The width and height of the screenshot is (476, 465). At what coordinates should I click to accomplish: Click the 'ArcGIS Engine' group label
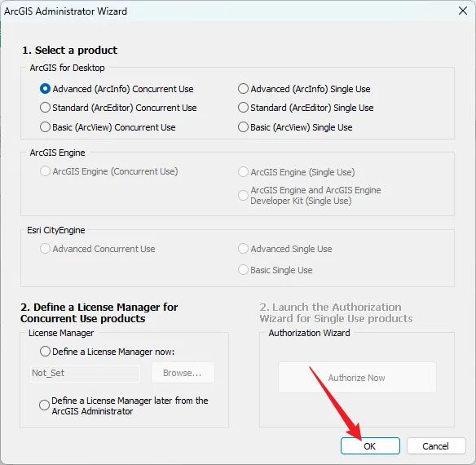(57, 153)
